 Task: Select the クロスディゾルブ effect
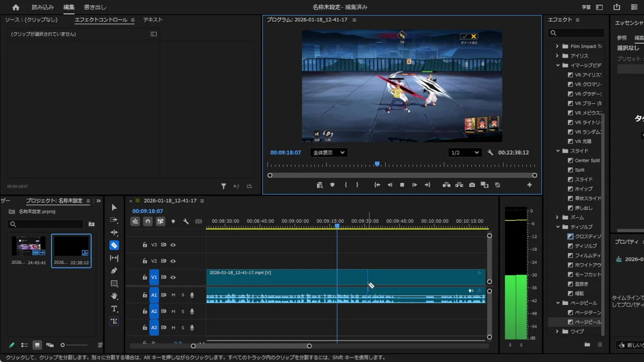584,236
